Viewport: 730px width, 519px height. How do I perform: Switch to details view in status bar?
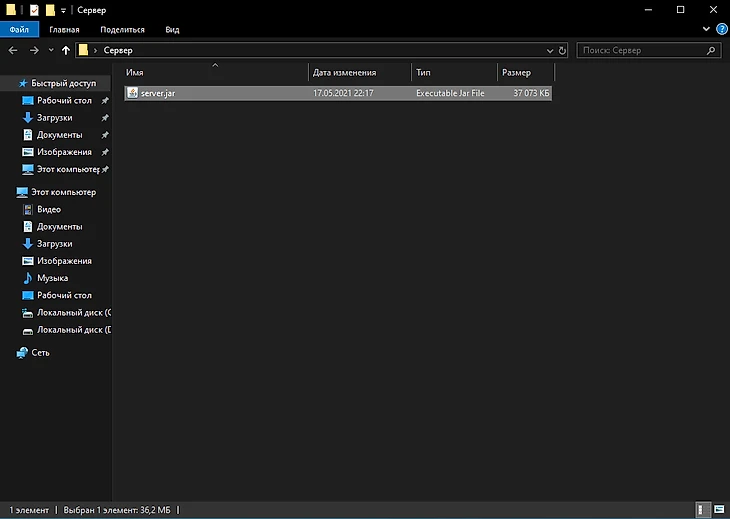pyautogui.click(x=703, y=509)
